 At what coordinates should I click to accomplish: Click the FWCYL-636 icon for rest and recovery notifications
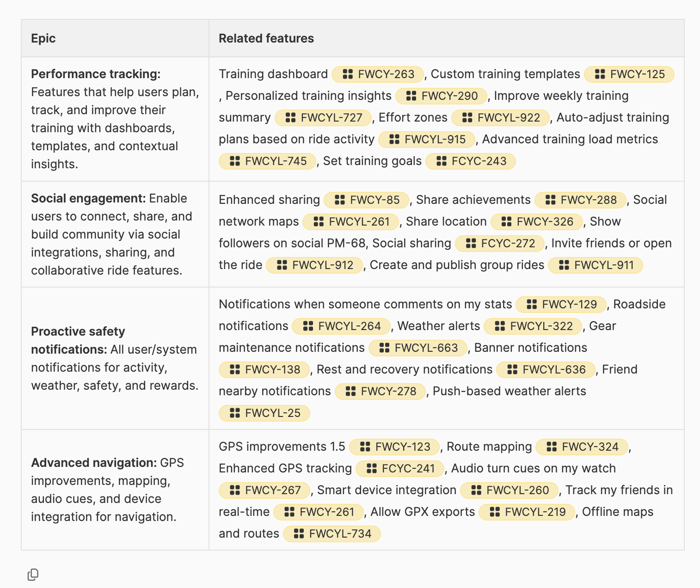pyautogui.click(x=512, y=369)
